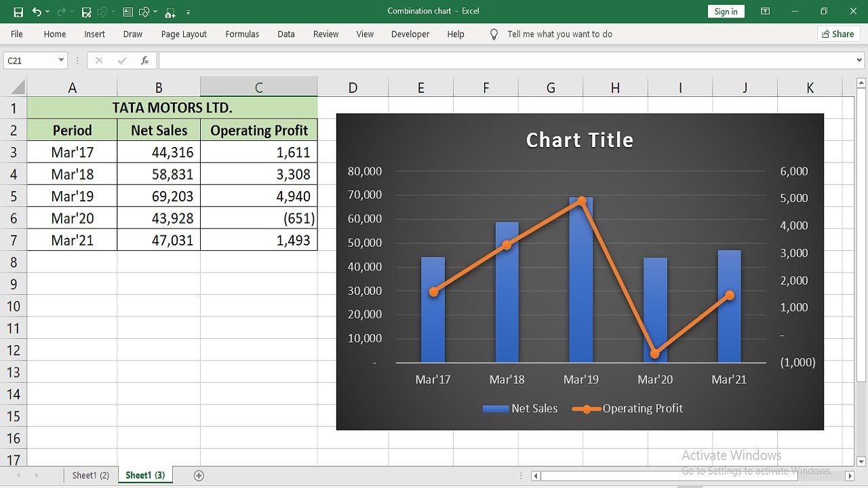The height and width of the screenshot is (488, 868).
Task: Click cell showing (651)
Action: (259, 218)
